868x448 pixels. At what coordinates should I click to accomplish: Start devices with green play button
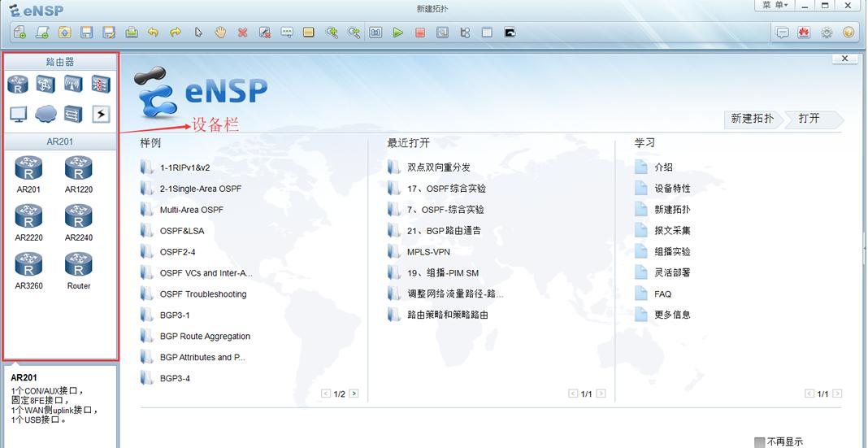click(398, 33)
